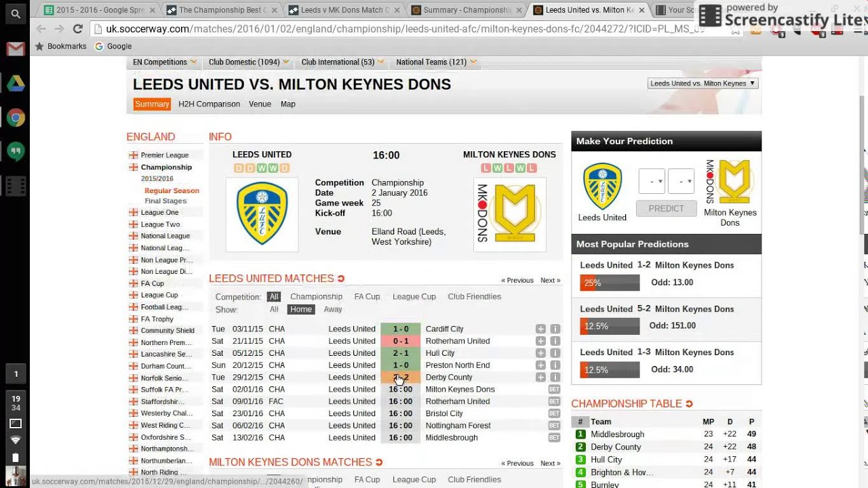Viewport: 868px width, 488px height.
Task: Switch to the Venue tab
Action: [260, 104]
